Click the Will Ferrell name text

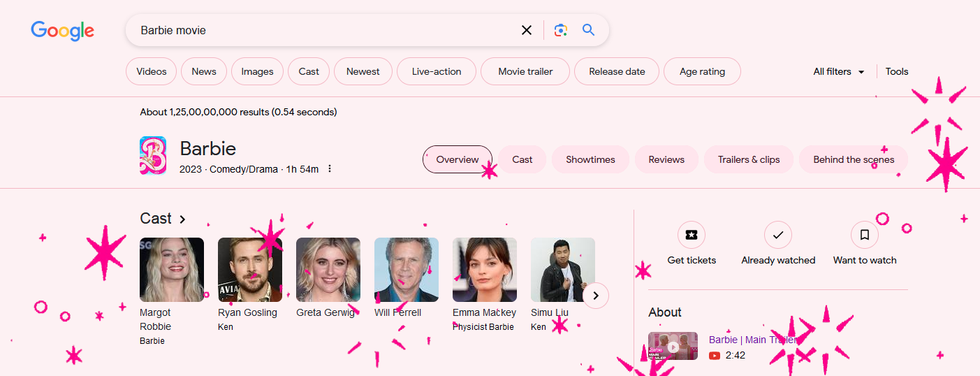(398, 312)
